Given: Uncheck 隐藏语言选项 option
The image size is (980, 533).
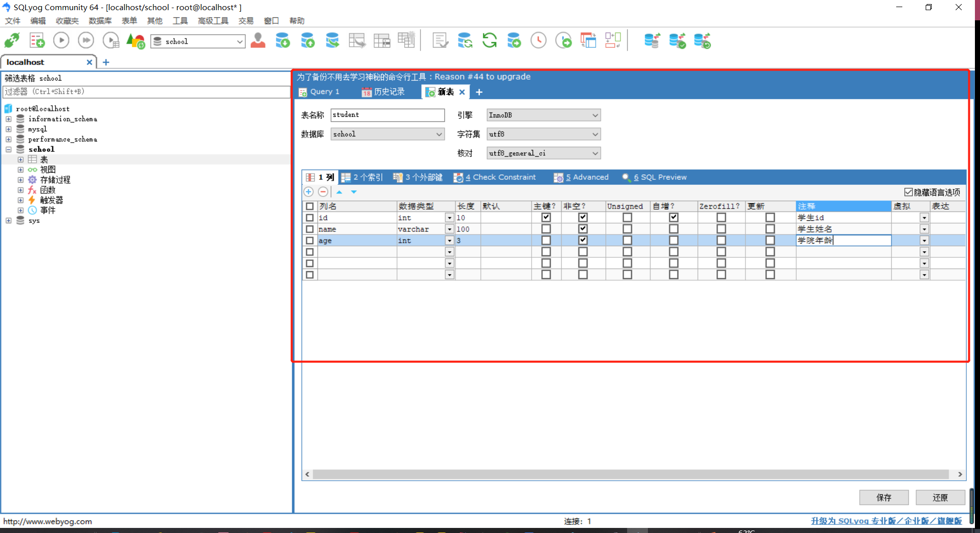Looking at the screenshot, I should coord(909,192).
